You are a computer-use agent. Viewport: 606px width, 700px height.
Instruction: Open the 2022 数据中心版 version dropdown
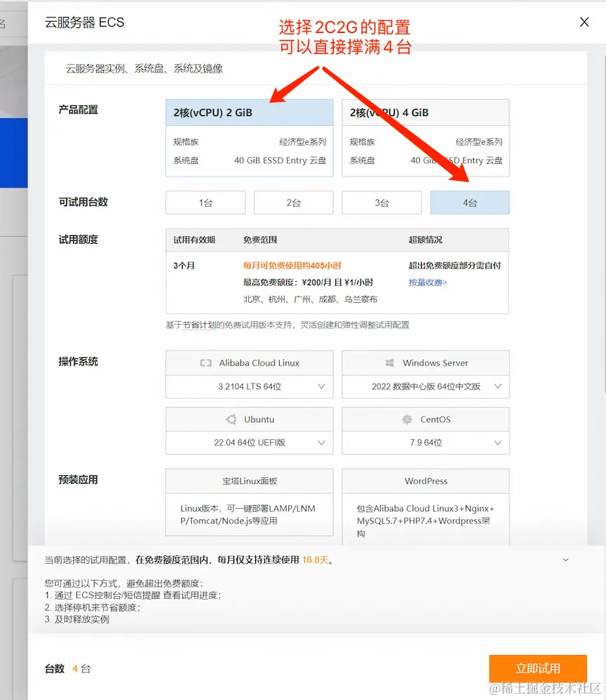pos(425,387)
